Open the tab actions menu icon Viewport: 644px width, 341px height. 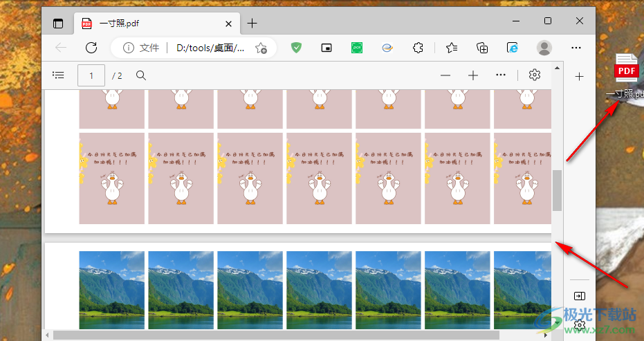[58, 24]
